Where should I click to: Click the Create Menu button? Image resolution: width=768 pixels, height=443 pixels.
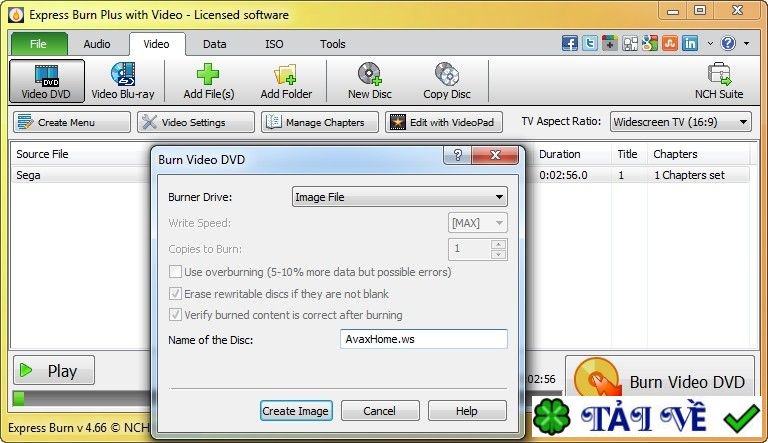tap(72, 122)
